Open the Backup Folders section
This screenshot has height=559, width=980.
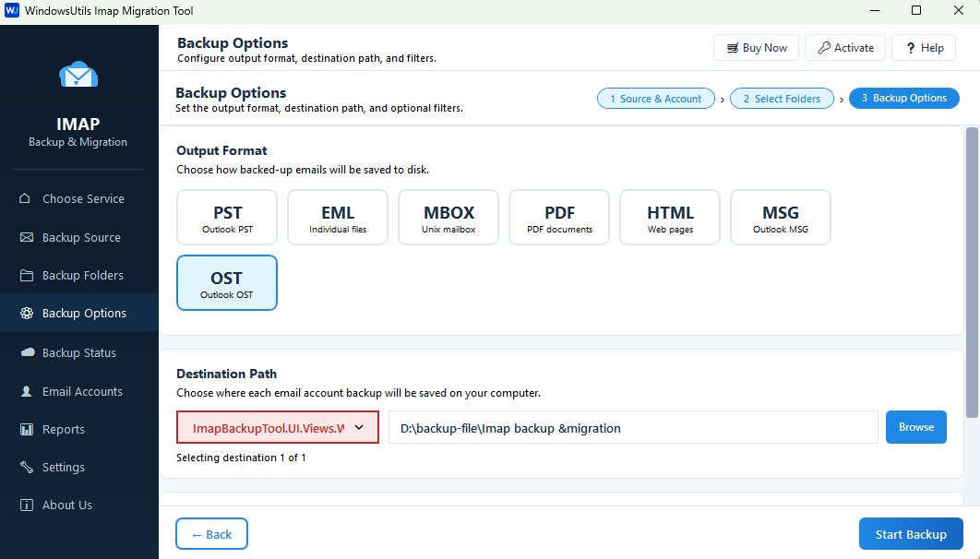(x=79, y=276)
